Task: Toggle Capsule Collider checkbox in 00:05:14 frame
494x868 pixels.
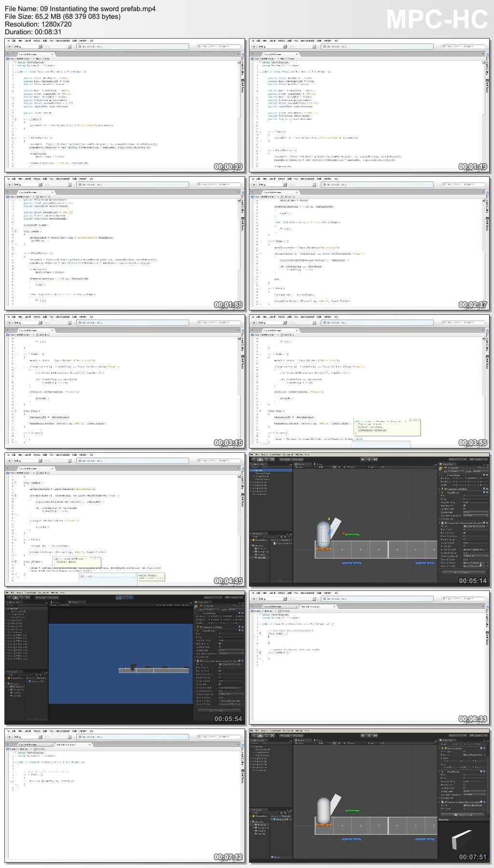Action: 446,489
